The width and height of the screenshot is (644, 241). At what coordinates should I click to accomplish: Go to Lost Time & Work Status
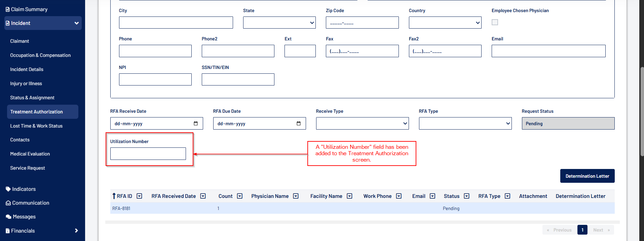(36, 126)
